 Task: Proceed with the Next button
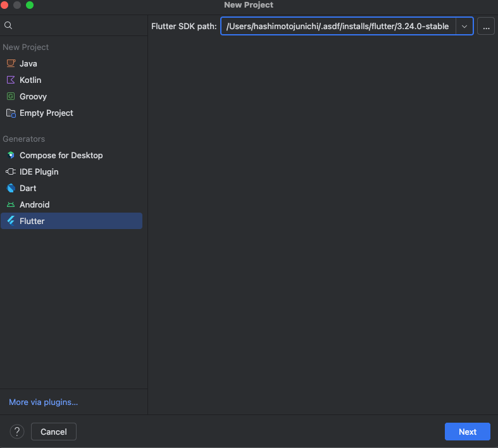click(468, 432)
